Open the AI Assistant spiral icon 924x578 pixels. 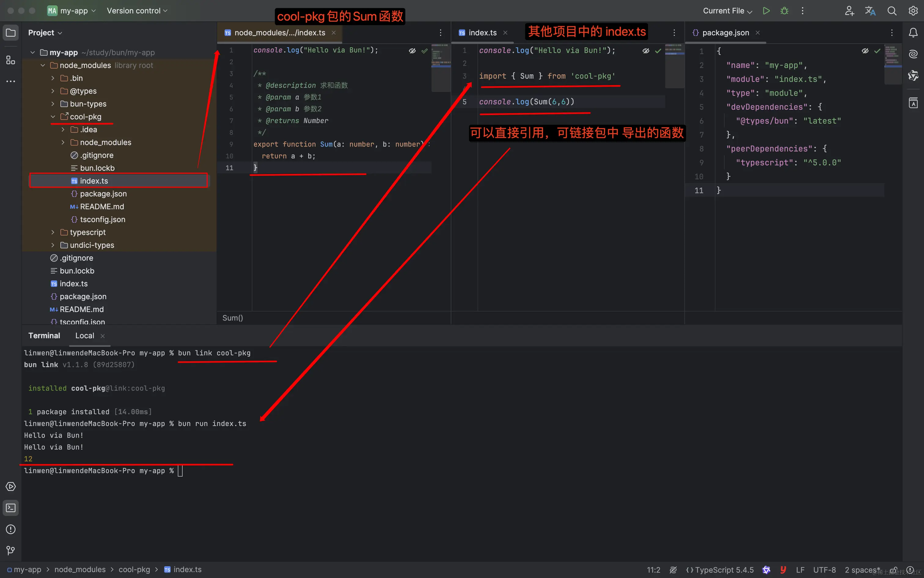click(x=913, y=54)
